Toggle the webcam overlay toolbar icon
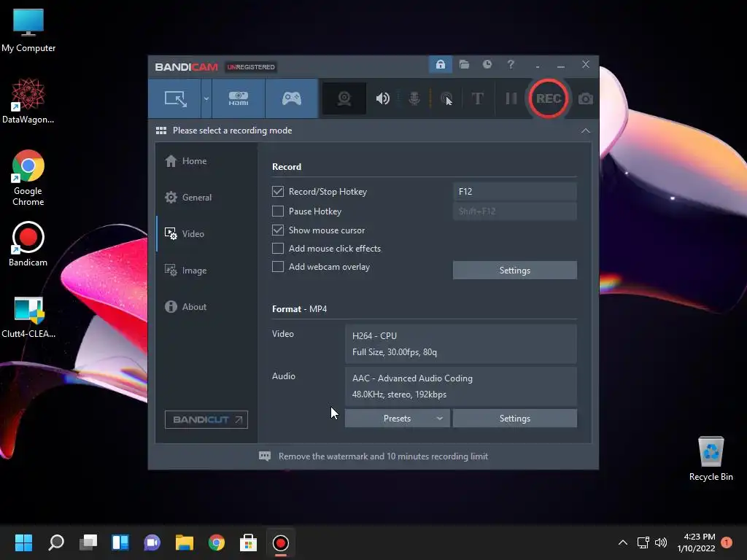 point(344,98)
